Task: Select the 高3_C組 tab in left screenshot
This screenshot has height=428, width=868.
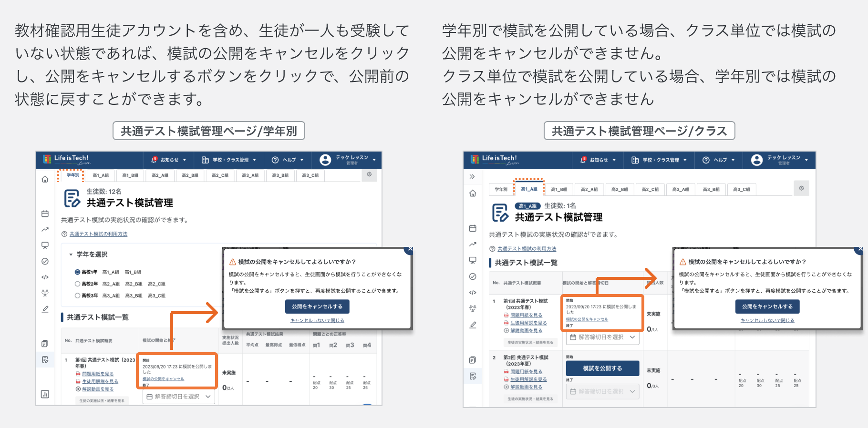Action: click(310, 175)
